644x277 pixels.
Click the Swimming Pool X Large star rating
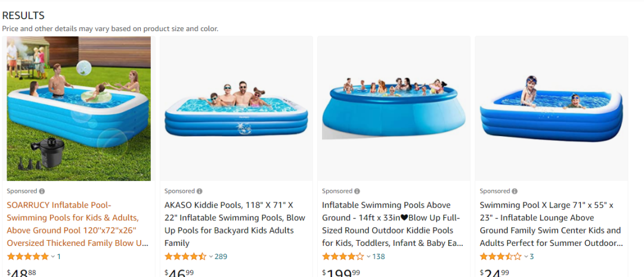click(x=500, y=257)
